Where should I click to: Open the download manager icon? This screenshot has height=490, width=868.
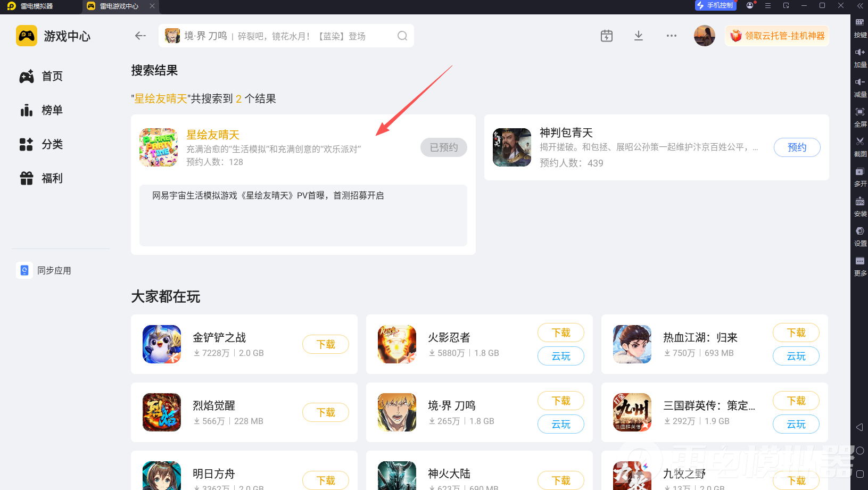coord(639,36)
